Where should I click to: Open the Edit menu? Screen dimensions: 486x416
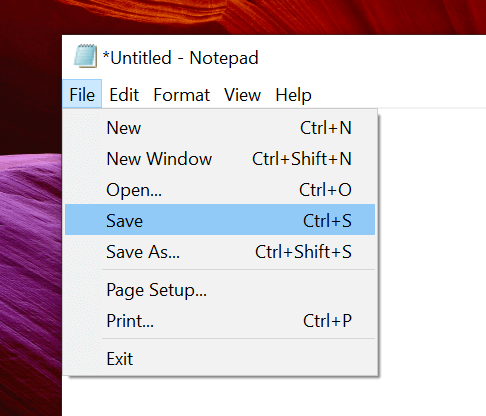tap(124, 95)
